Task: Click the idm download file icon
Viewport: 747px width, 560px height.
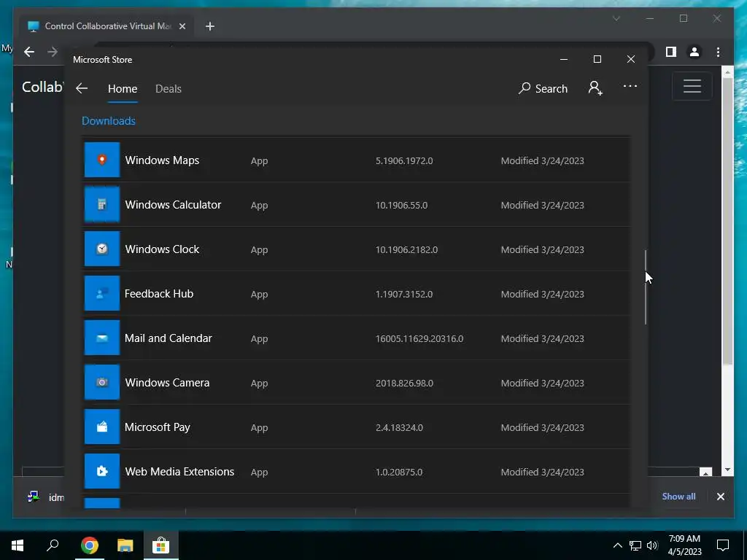Action: click(33, 497)
